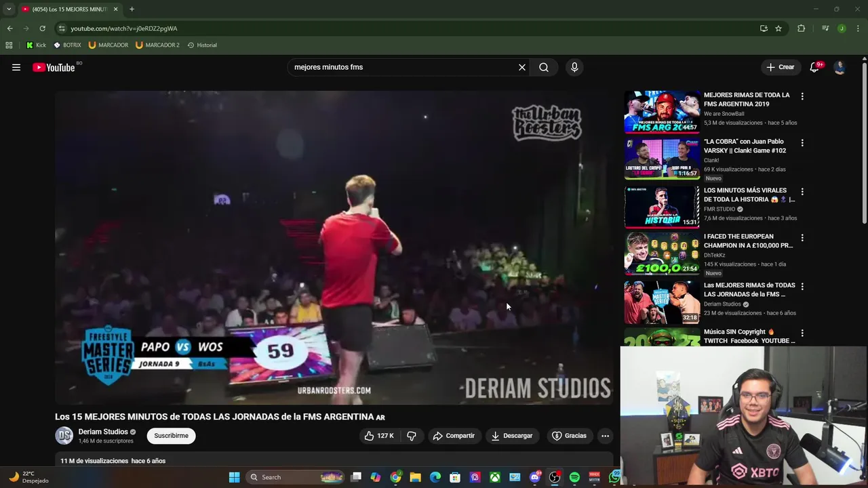Click the Papo vs Wos video player
Screen dimensions: 868x488
click(334, 247)
